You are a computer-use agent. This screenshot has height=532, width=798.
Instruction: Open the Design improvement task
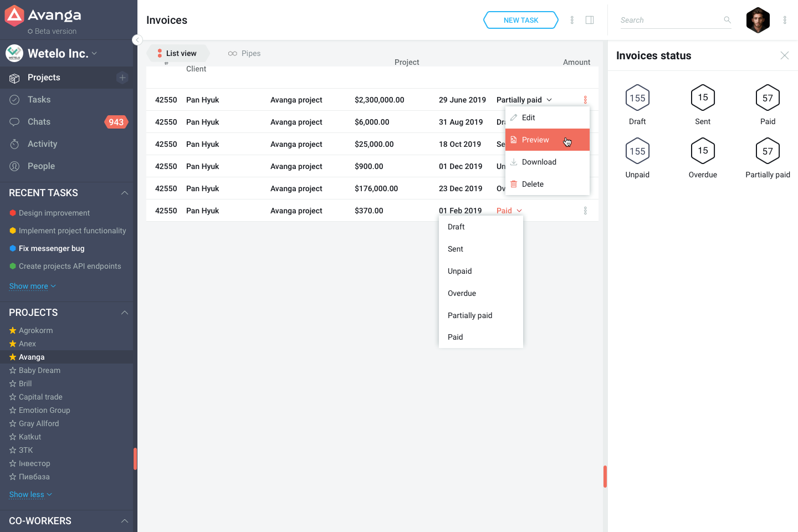click(x=54, y=213)
